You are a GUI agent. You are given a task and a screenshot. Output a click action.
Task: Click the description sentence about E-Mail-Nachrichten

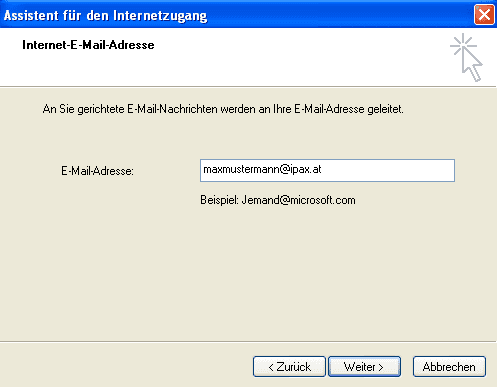[x=223, y=109]
